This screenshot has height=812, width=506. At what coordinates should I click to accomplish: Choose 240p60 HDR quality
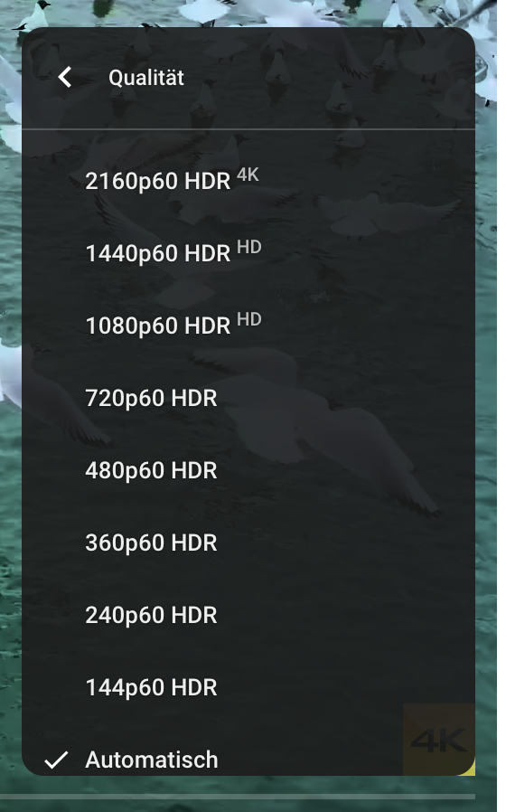tap(248, 615)
